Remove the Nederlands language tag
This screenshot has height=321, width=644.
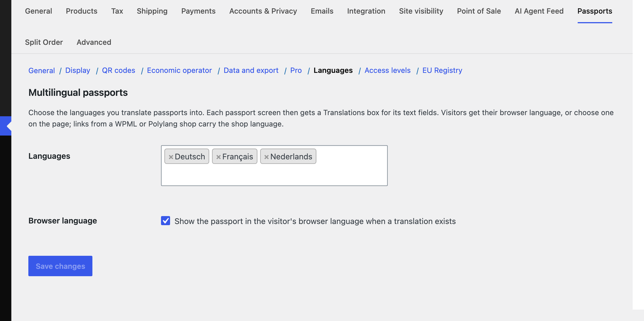[x=266, y=157]
